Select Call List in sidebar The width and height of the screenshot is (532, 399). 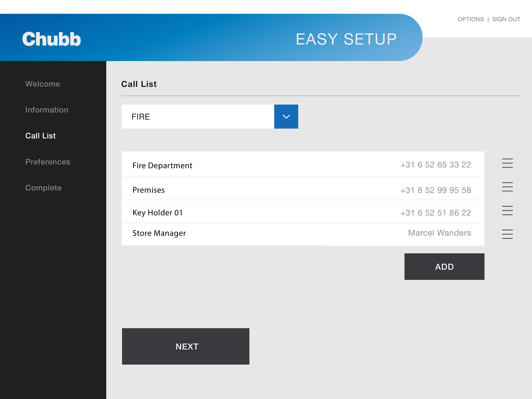coord(40,136)
